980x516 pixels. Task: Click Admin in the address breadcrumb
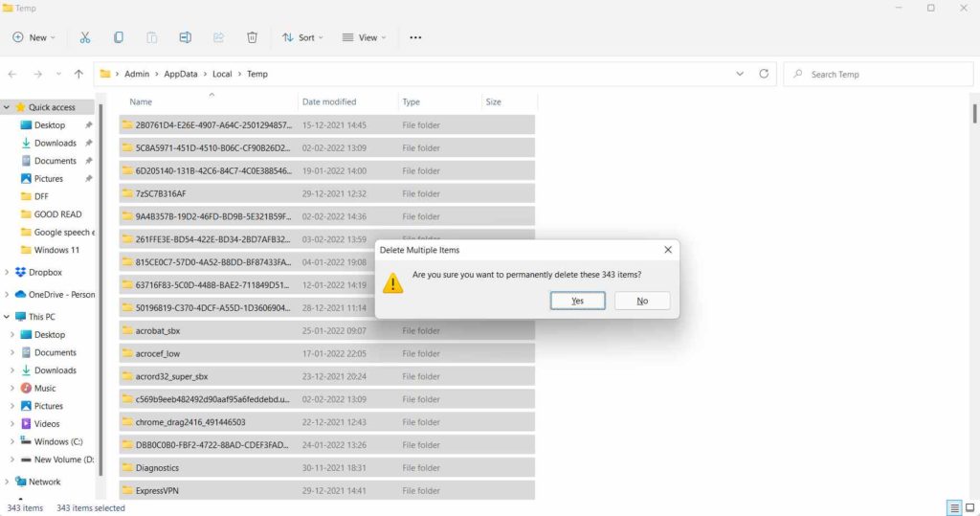(x=137, y=74)
